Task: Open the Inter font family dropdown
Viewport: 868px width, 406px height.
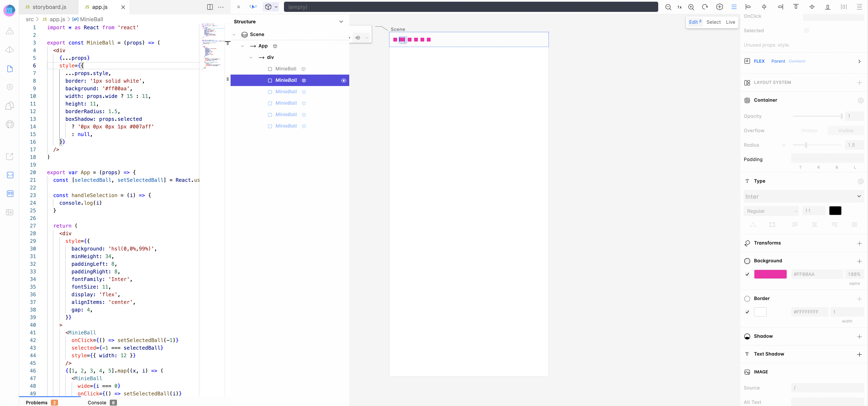Action: [x=803, y=196]
